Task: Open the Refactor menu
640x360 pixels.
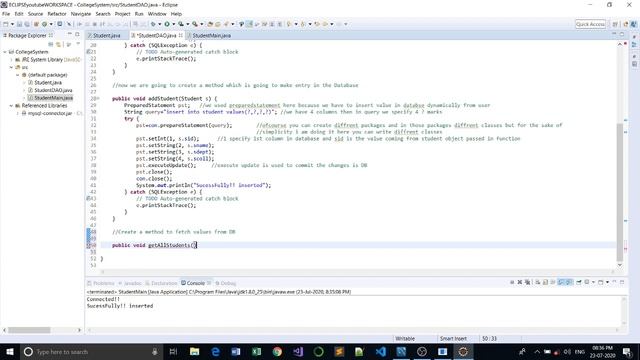Action: coord(57,14)
